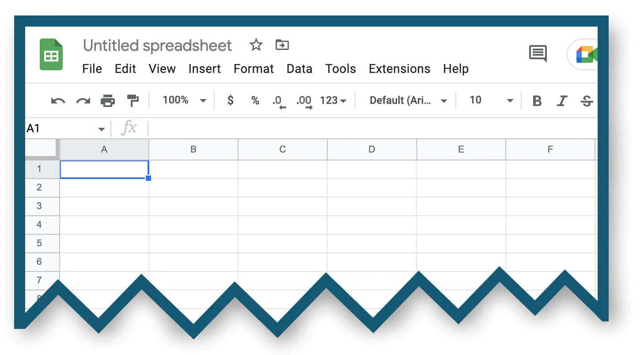644x355 pixels.
Task: Select the Paint format roller icon
Action: (133, 101)
